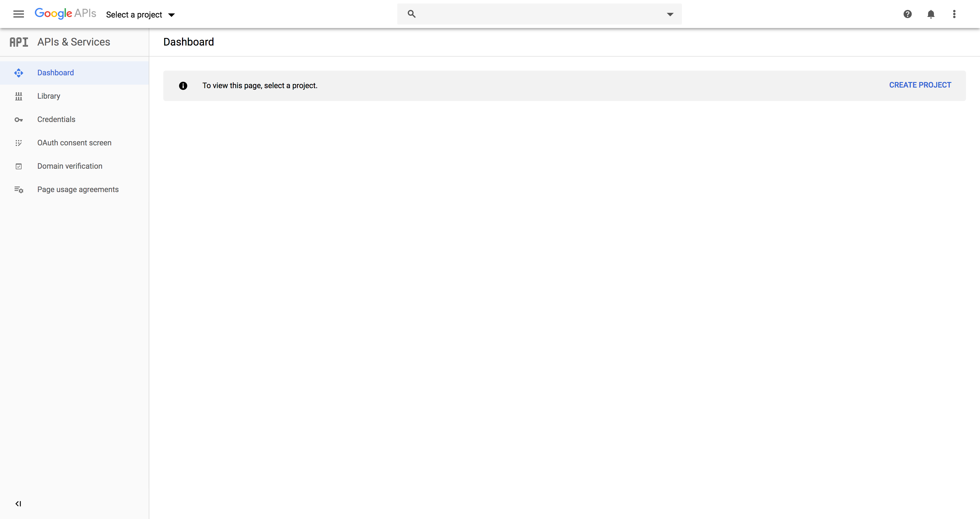Image resolution: width=980 pixels, height=519 pixels.
Task: Open the OAuth consent screen page
Action: pyautogui.click(x=74, y=143)
